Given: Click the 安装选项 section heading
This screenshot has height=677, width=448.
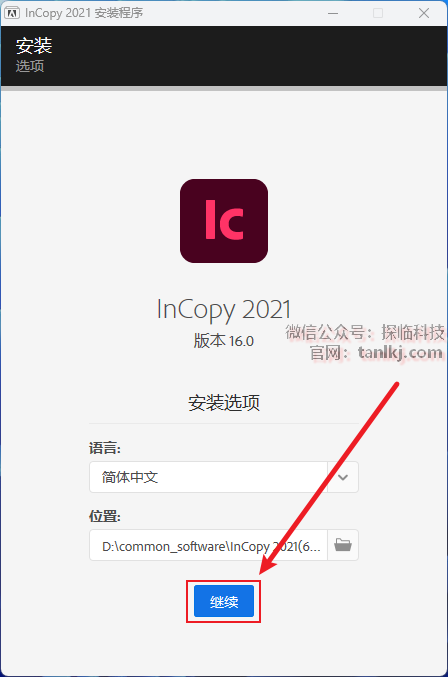Looking at the screenshot, I should pos(224,402).
